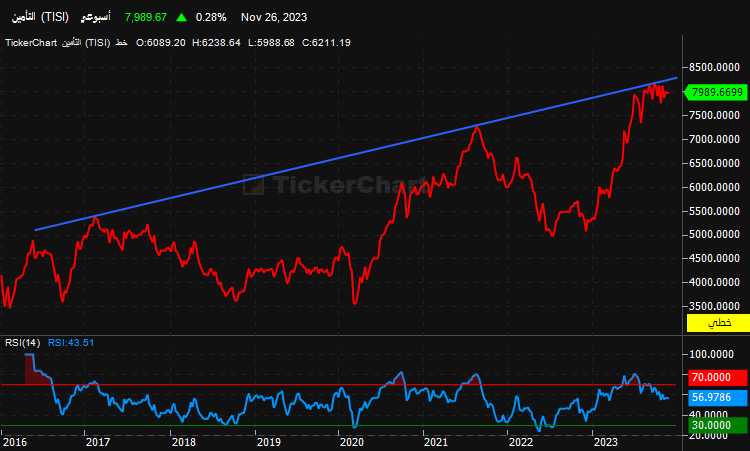Click the Nov 26, 2023 date label
The width and height of the screenshot is (750, 451).
click(x=274, y=17)
